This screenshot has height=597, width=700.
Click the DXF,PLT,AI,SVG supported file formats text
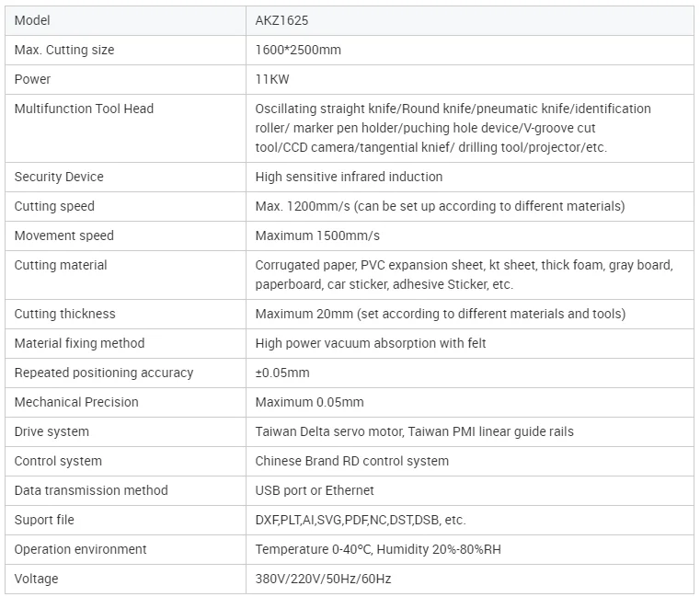coord(361,520)
